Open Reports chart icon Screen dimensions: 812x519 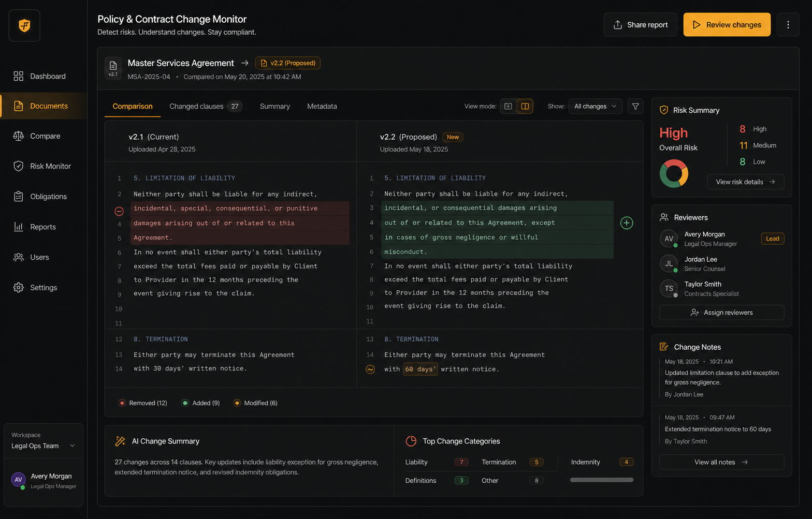(x=18, y=227)
